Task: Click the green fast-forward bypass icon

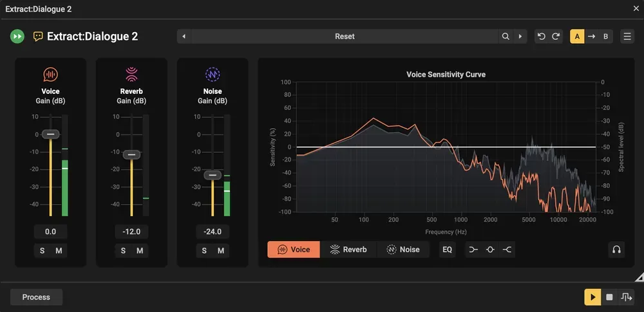Action: point(17,37)
